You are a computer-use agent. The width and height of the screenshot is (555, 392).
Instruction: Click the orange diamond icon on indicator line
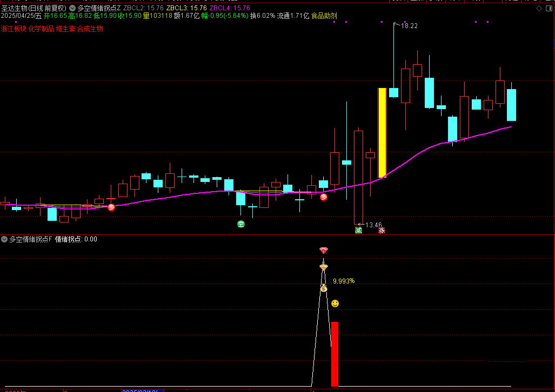pyautogui.click(x=323, y=267)
